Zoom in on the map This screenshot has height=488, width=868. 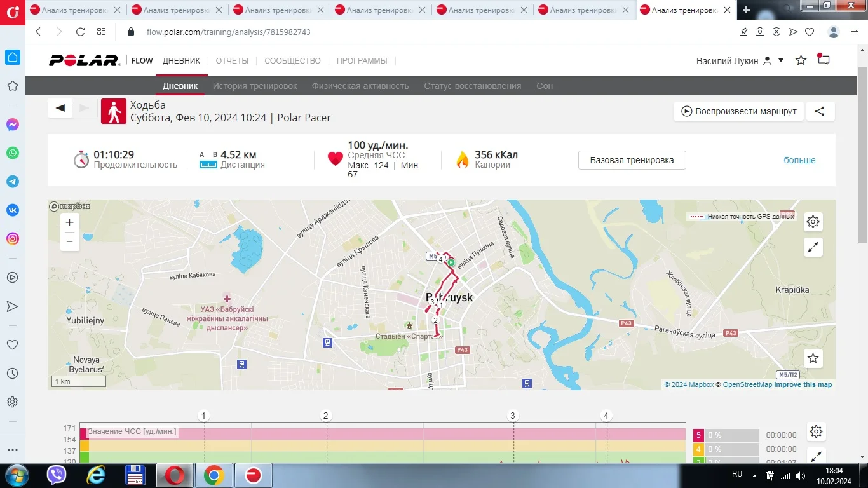(70, 222)
